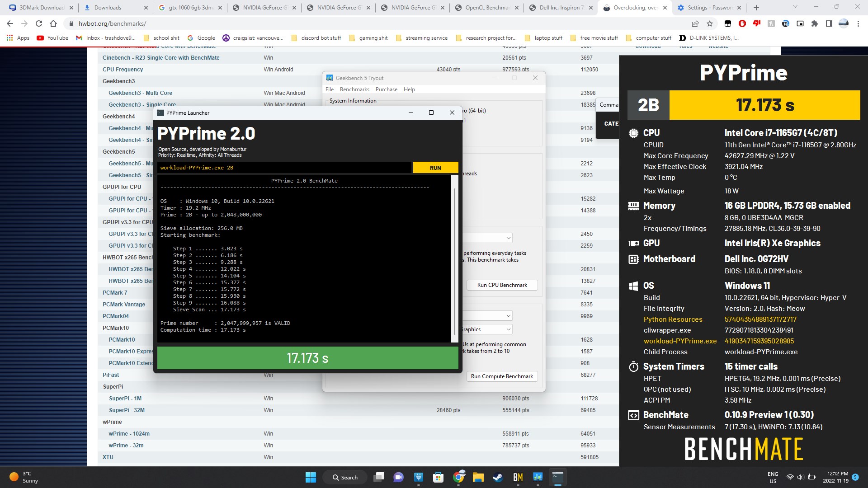Open the Help menu in Geekbench 5
Screen dimensions: 868x488
[x=409, y=89]
